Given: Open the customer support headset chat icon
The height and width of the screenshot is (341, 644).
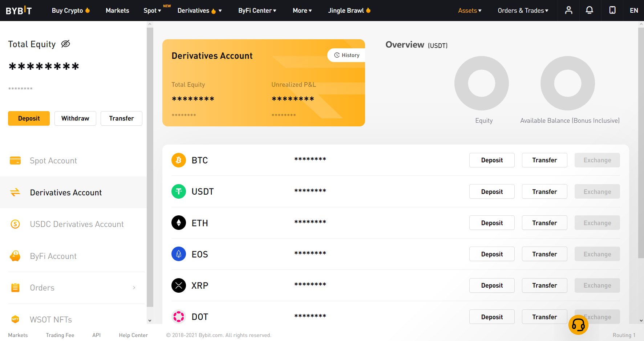Looking at the screenshot, I should (x=578, y=325).
